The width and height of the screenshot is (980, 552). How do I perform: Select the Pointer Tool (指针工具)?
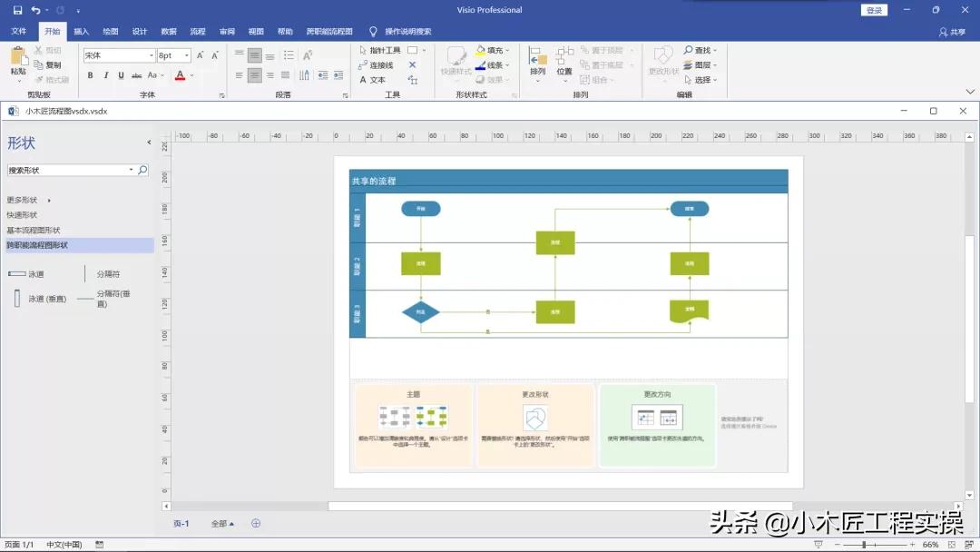click(x=380, y=50)
